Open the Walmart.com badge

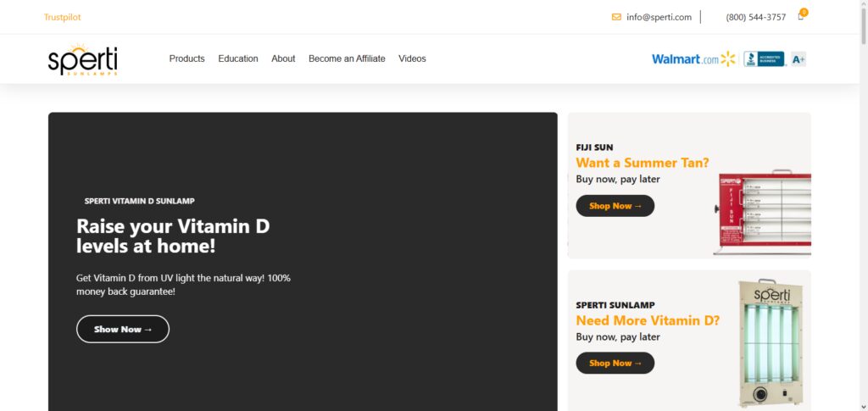tap(693, 58)
